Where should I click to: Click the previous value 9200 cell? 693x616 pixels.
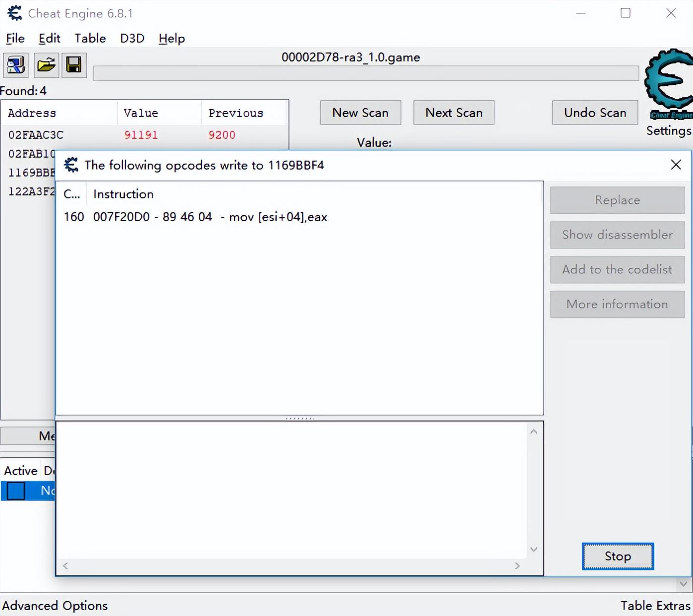coord(222,135)
